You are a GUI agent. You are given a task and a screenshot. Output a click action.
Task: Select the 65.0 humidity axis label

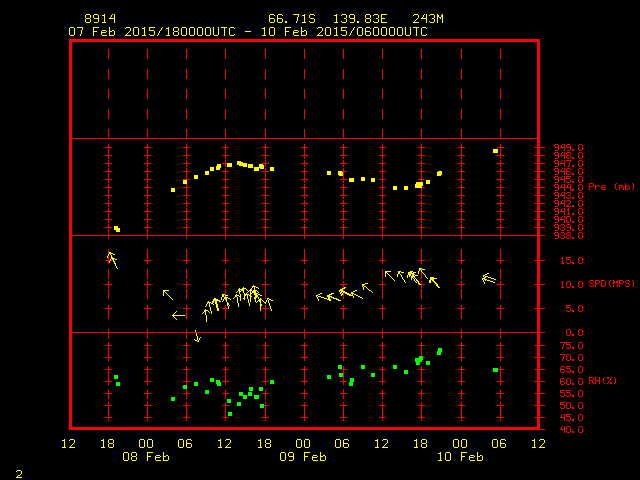571,370
